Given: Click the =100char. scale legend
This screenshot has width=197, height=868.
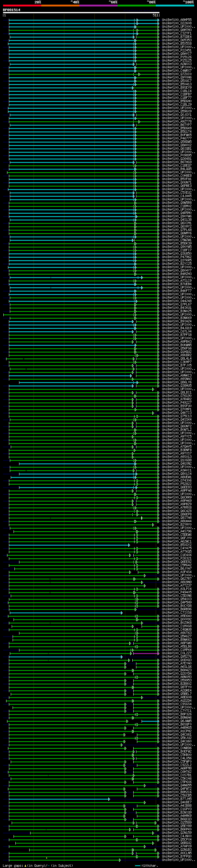Looking at the screenshot, I should [x=147, y=866].
